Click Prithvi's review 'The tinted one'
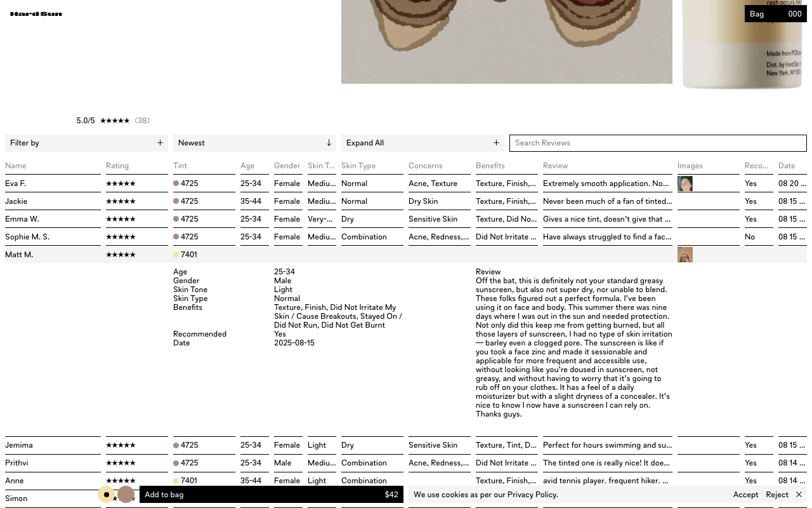The width and height of the screenshot is (812, 508). point(606,463)
